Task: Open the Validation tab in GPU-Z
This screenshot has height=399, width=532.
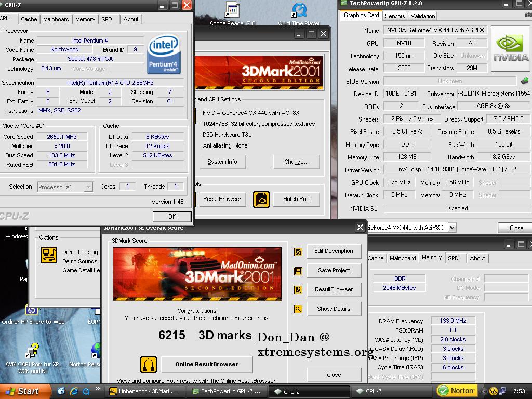Action: pos(422,16)
